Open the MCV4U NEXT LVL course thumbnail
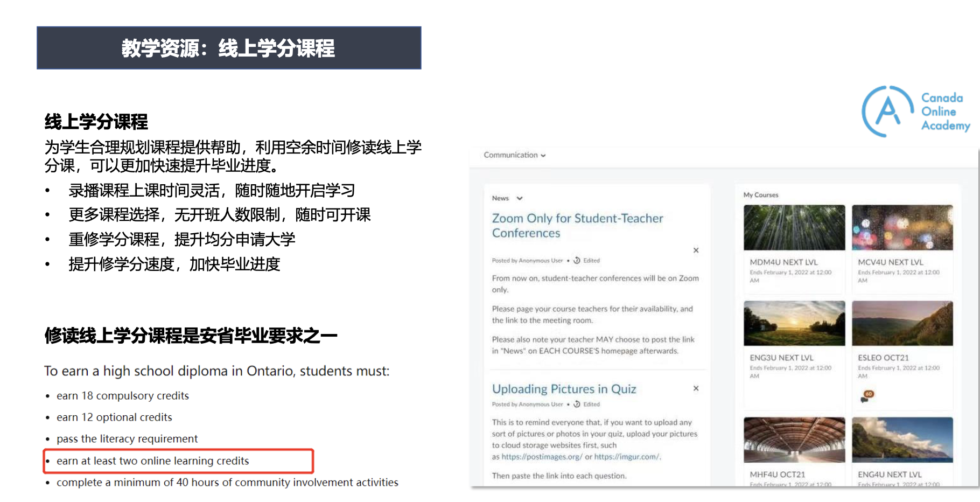The height and width of the screenshot is (502, 980). point(902,227)
